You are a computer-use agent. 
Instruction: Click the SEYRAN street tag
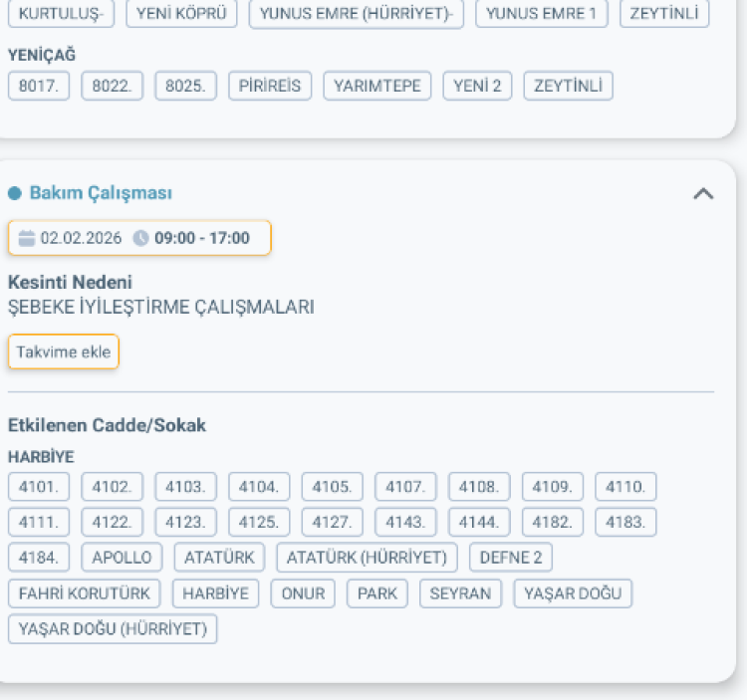(x=460, y=593)
